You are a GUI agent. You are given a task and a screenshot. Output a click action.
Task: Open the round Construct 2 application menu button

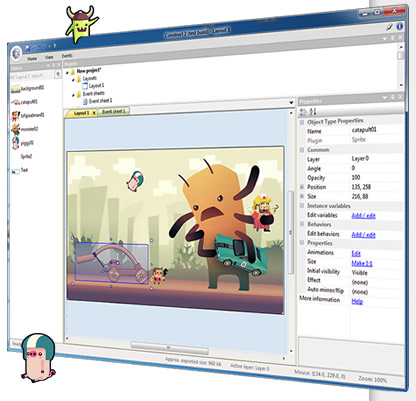pos(16,53)
